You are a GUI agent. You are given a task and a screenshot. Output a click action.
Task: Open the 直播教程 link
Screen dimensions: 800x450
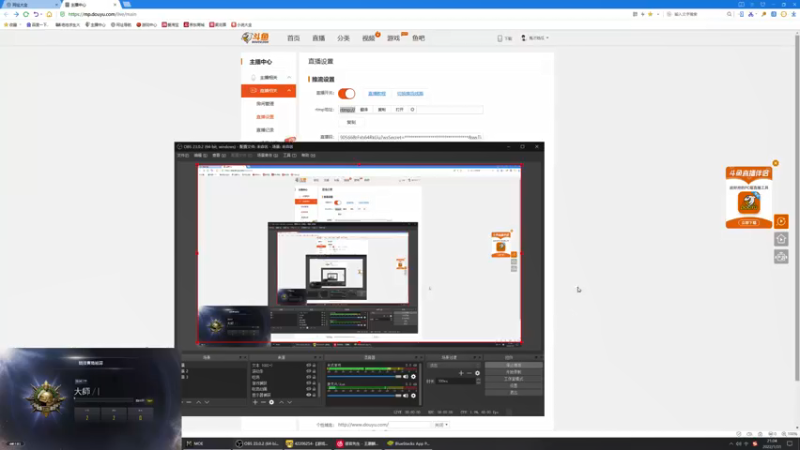(x=377, y=93)
